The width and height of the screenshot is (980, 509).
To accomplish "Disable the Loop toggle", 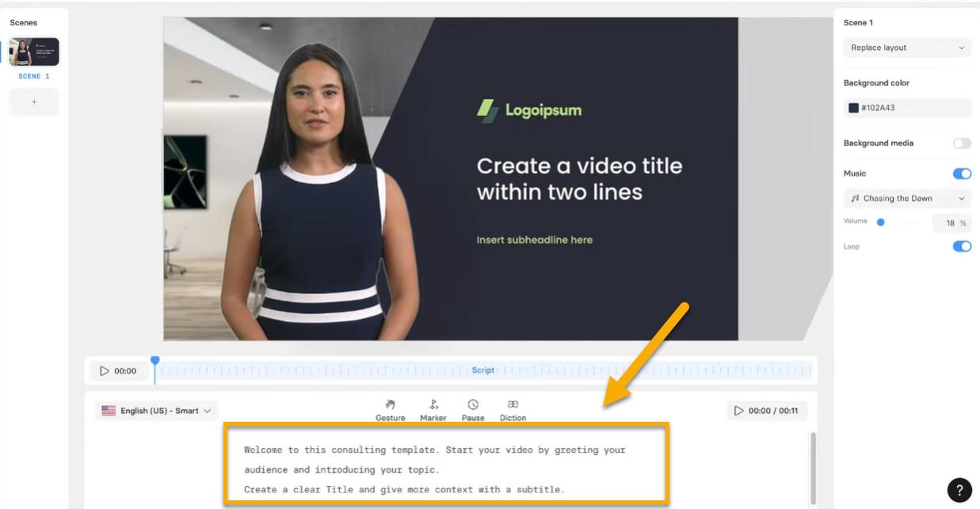I will pos(962,247).
